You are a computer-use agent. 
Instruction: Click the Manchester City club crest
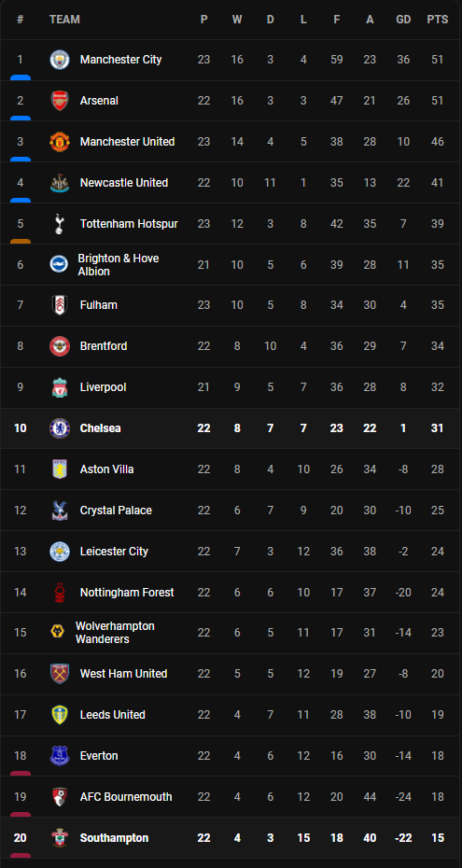point(59,60)
